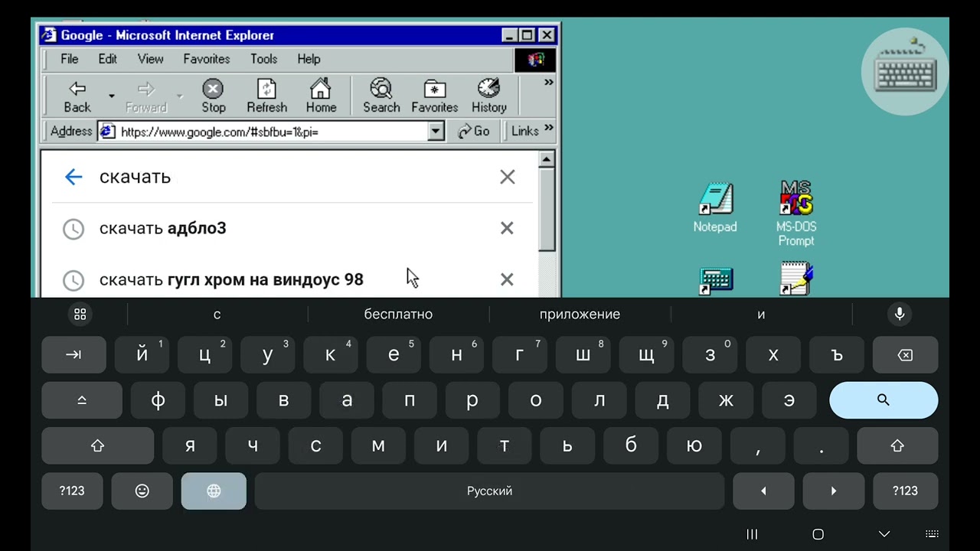Screen dimensions: 980x551
Task: Expand the toolbar overflow chevron
Action: [548, 83]
